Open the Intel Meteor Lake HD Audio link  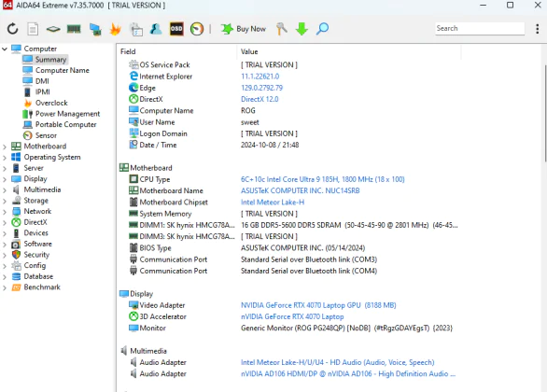338,362
